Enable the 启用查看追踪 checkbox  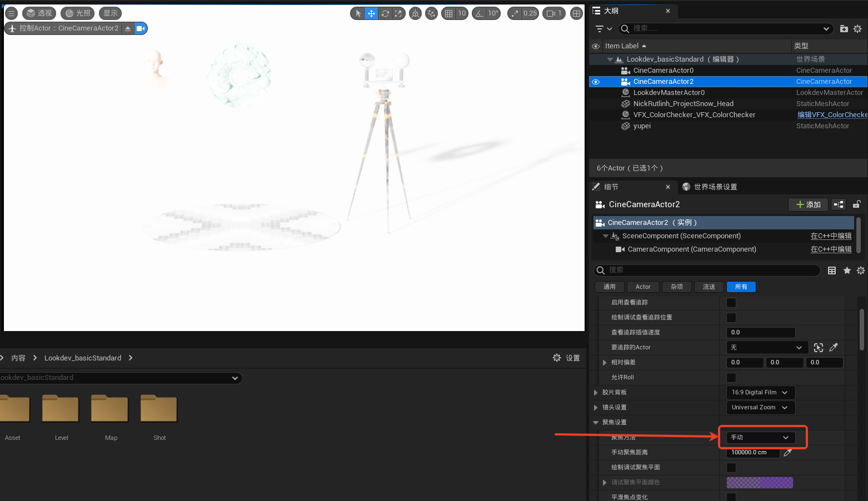[731, 303]
